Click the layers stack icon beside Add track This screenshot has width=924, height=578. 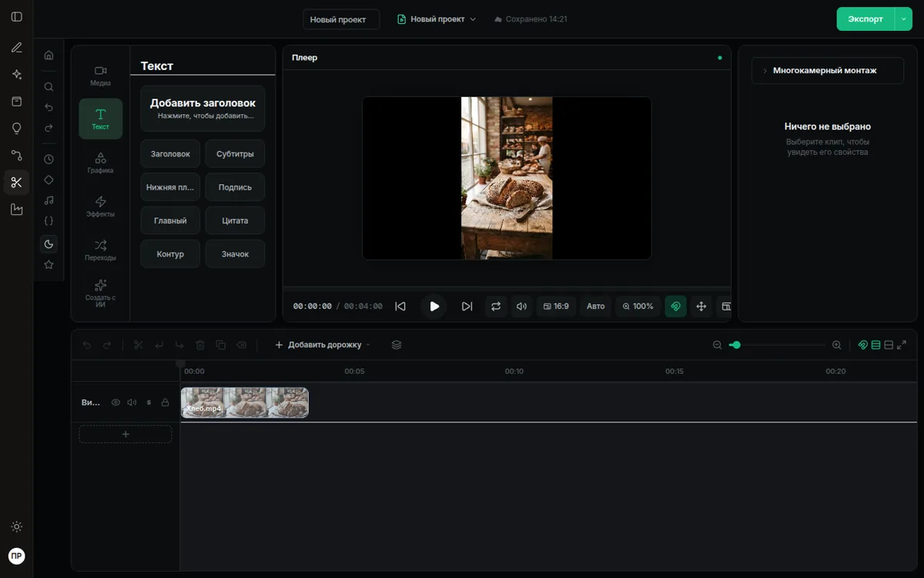(x=397, y=345)
